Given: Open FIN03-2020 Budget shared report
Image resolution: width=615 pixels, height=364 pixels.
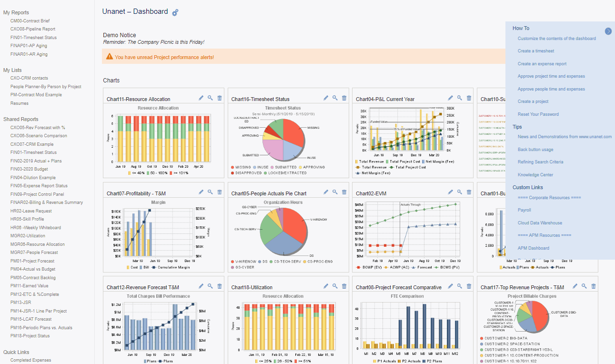Looking at the screenshot, I should tap(29, 169).
